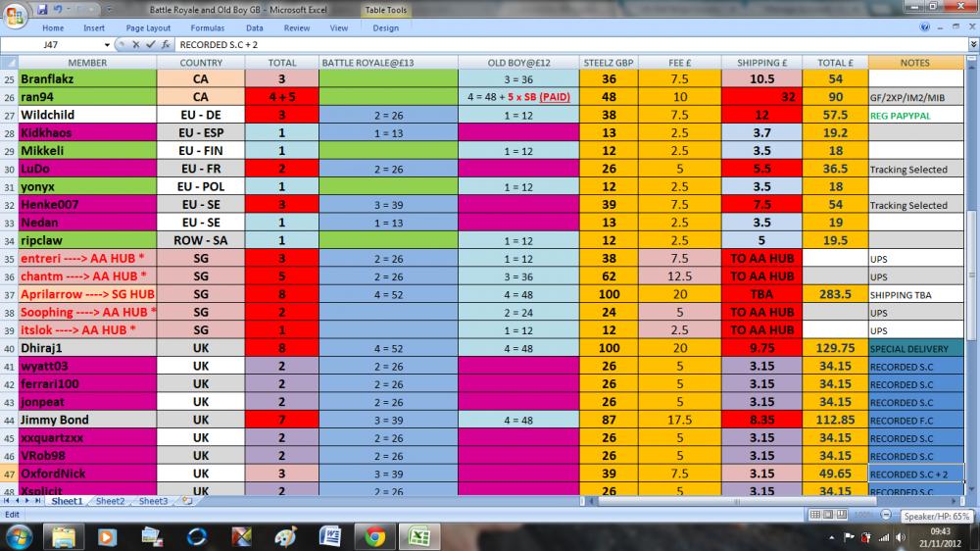This screenshot has width=980, height=551.
Task: Click the Zoom Out minus button
Action: (x=886, y=515)
